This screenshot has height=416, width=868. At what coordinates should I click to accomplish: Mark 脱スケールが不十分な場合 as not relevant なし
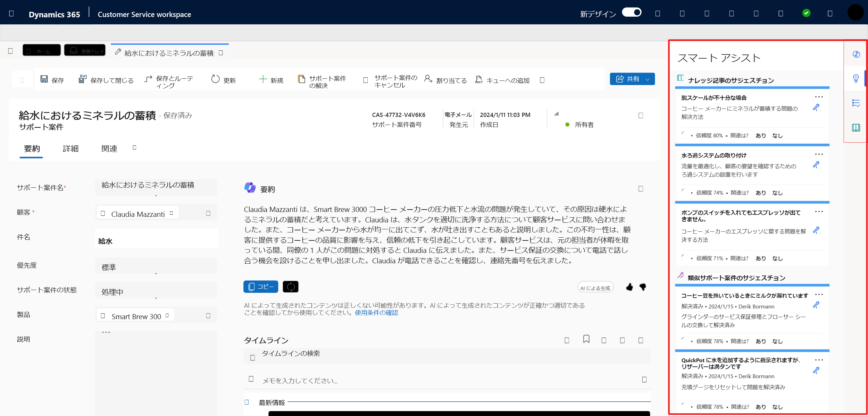coord(777,135)
